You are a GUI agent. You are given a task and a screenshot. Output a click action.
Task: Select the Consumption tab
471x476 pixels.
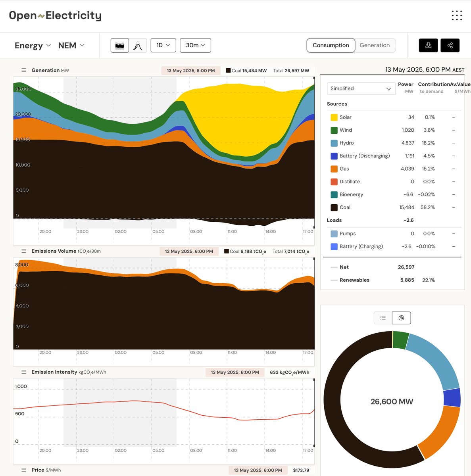click(331, 45)
